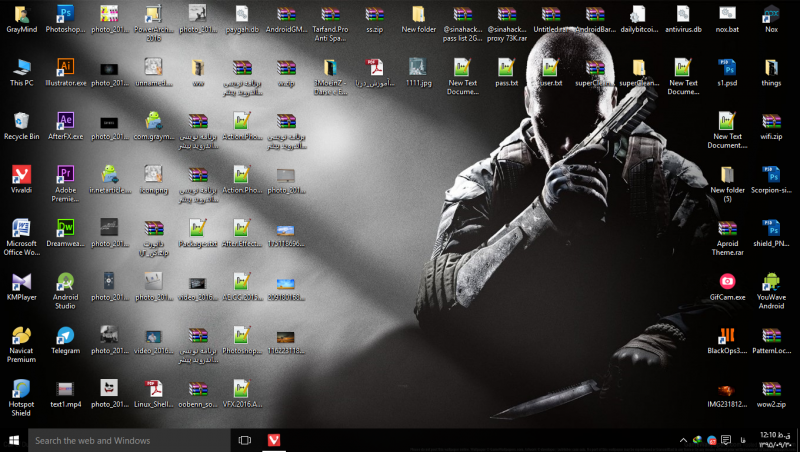Select the Microsoft Office Word icon

pos(21,237)
